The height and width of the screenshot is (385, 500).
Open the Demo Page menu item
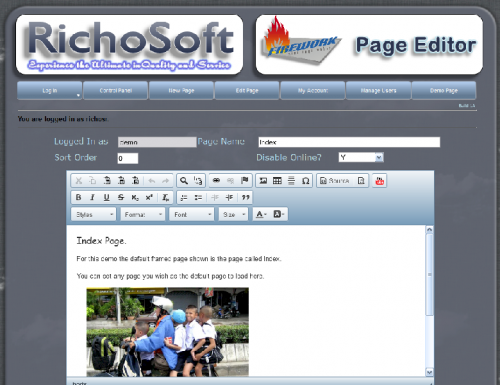point(444,90)
